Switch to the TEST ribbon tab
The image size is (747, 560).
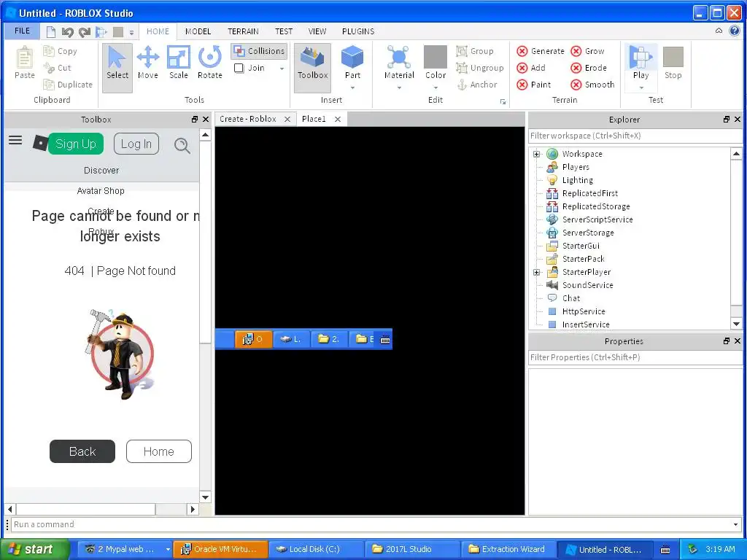pyautogui.click(x=284, y=31)
